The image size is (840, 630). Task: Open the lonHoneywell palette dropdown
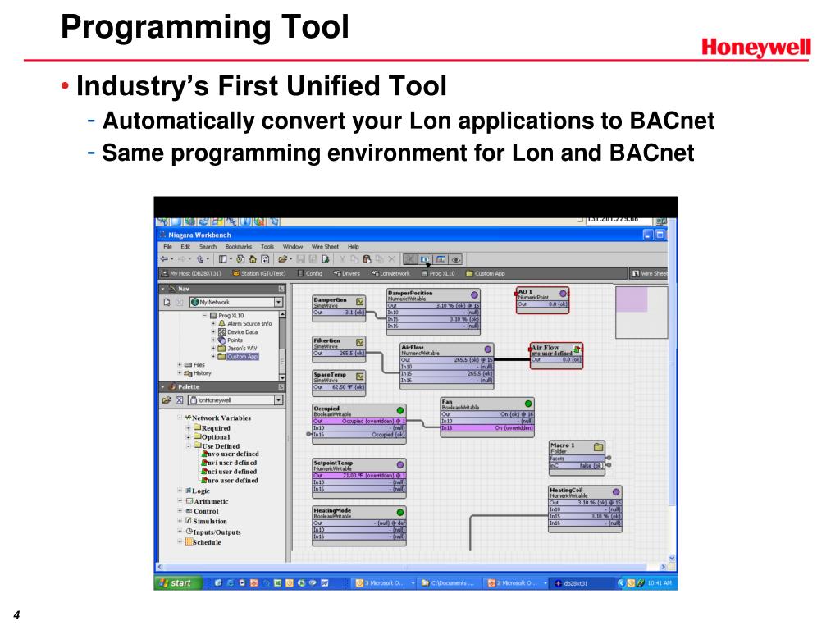point(279,400)
